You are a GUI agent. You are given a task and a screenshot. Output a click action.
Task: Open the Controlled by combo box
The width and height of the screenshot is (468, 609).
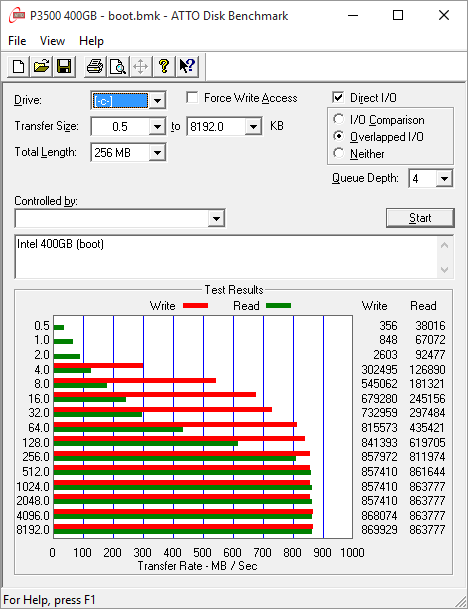(120, 219)
